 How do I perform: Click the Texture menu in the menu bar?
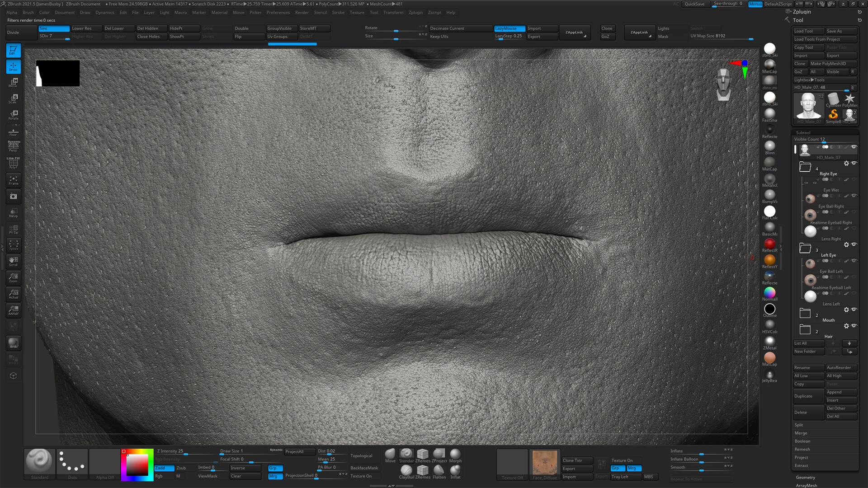(x=357, y=12)
